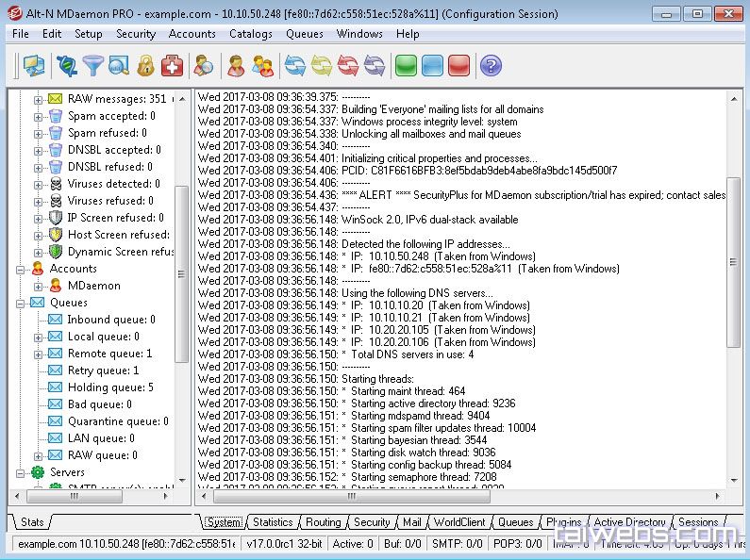Click the single user account toolbar icon
750x560 pixels.
236,65
